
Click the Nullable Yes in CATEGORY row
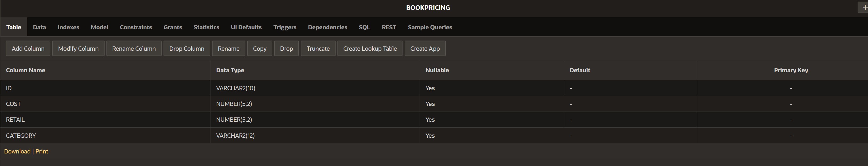point(492,136)
